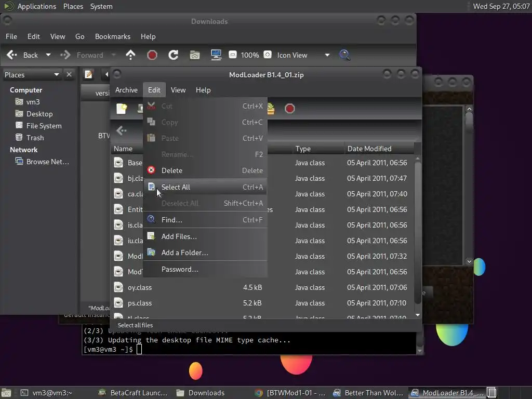Click the search magnifier icon
The width and height of the screenshot is (532, 399).
click(x=344, y=55)
